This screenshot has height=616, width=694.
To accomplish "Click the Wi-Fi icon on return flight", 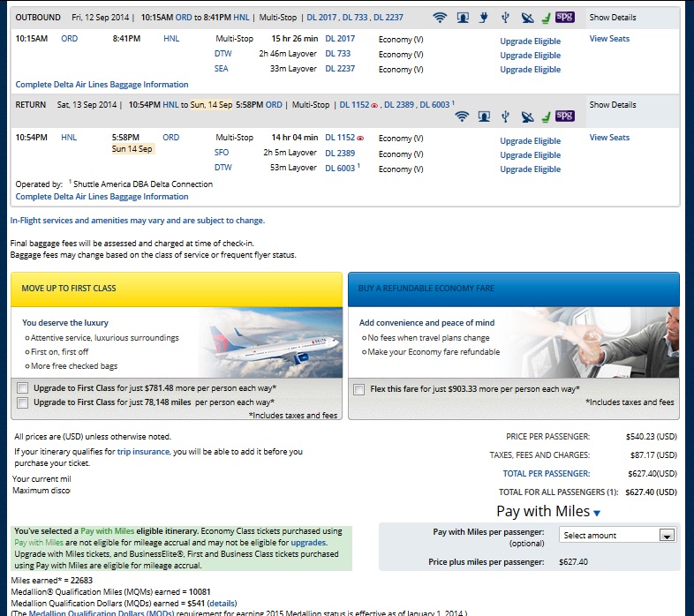I will pos(462,116).
